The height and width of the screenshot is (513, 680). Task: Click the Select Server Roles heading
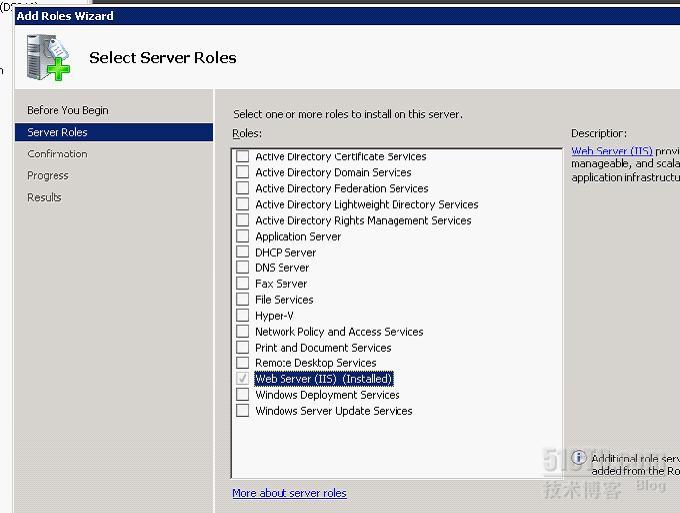163,57
